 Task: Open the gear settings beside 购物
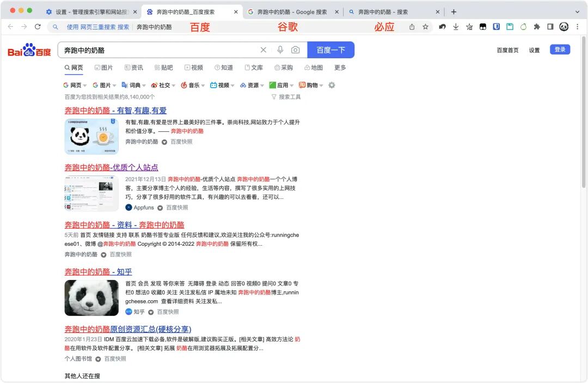coord(332,85)
